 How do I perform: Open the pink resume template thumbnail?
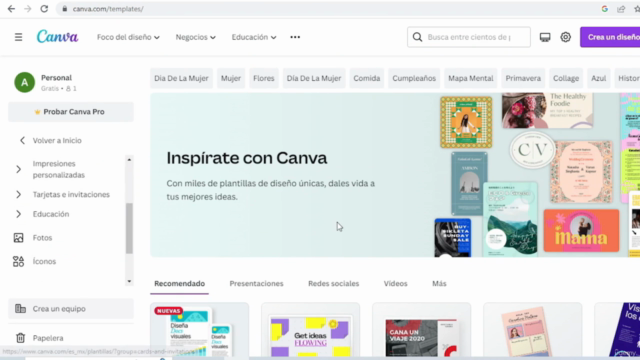click(x=533, y=331)
